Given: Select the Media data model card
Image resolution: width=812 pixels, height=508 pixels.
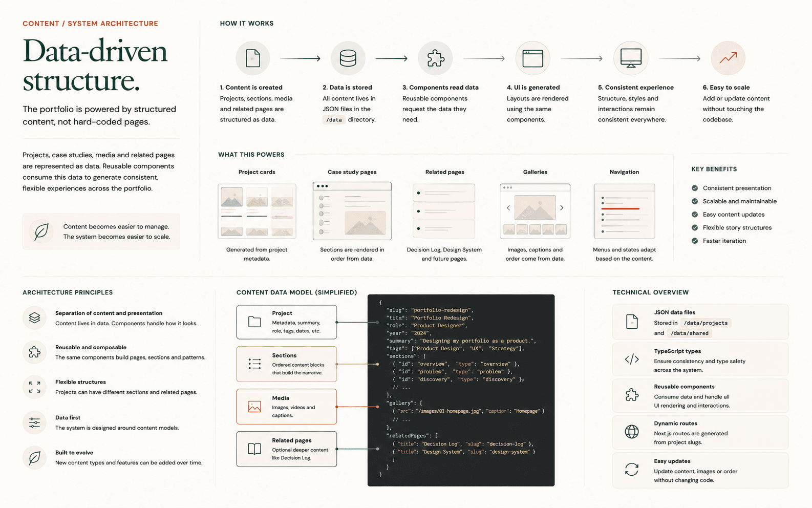Looking at the screenshot, I should pyautogui.click(x=287, y=407).
